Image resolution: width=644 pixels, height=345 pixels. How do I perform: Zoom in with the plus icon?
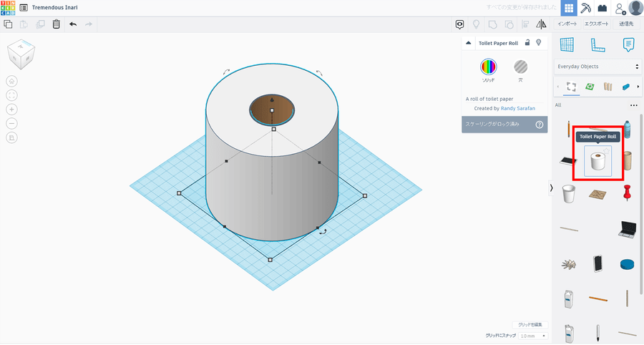[x=13, y=110]
